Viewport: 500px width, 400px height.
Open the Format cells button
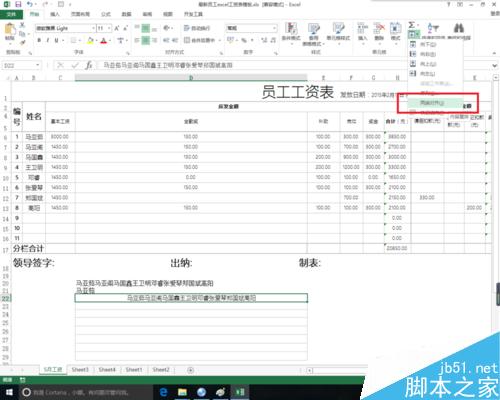(x=395, y=33)
